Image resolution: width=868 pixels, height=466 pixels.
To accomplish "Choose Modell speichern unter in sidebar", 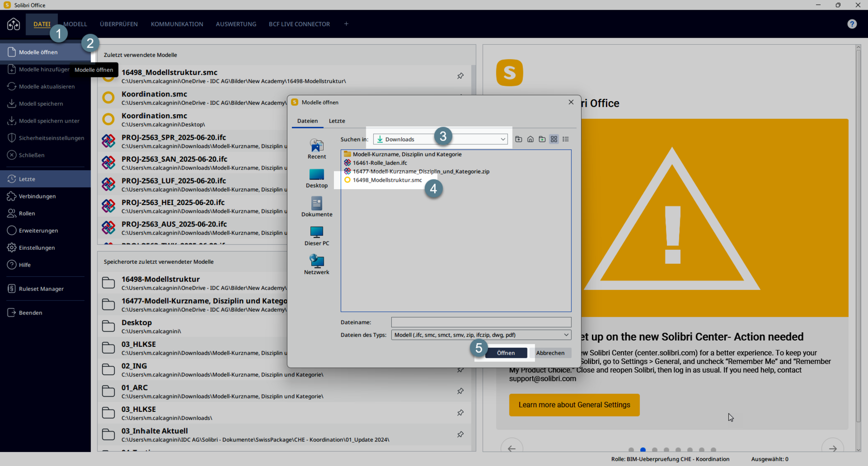I will point(45,121).
